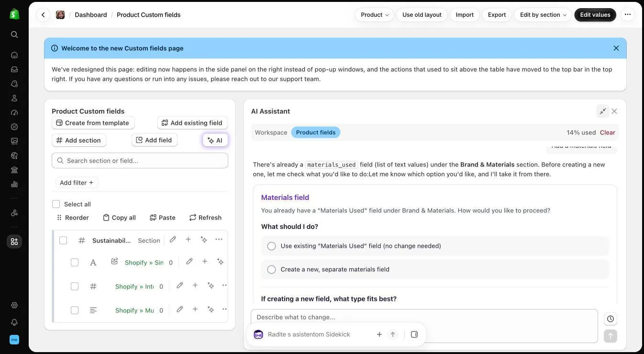The width and height of the screenshot is (644, 354).
Task: Tick the checkbox on the Shopify » Int row
Action: 75,286
